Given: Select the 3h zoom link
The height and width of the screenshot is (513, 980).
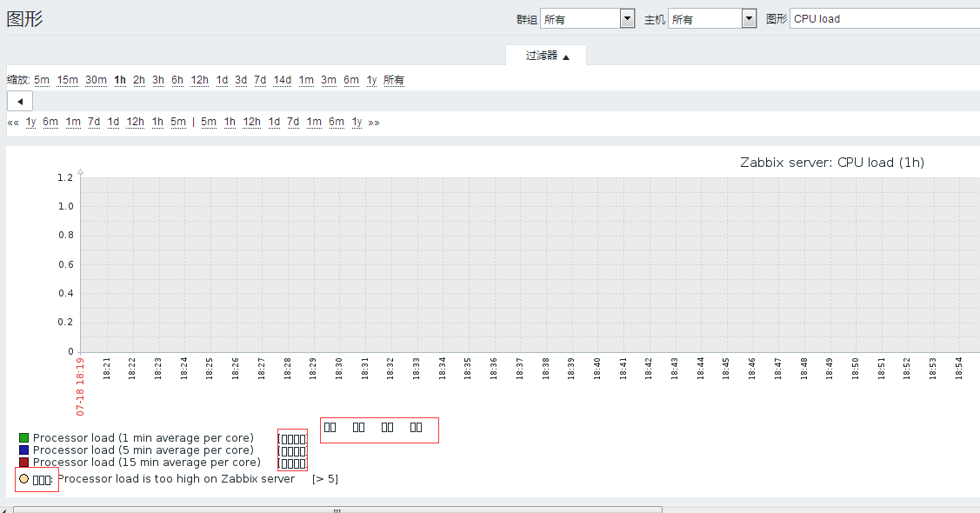Looking at the screenshot, I should pyautogui.click(x=158, y=80).
